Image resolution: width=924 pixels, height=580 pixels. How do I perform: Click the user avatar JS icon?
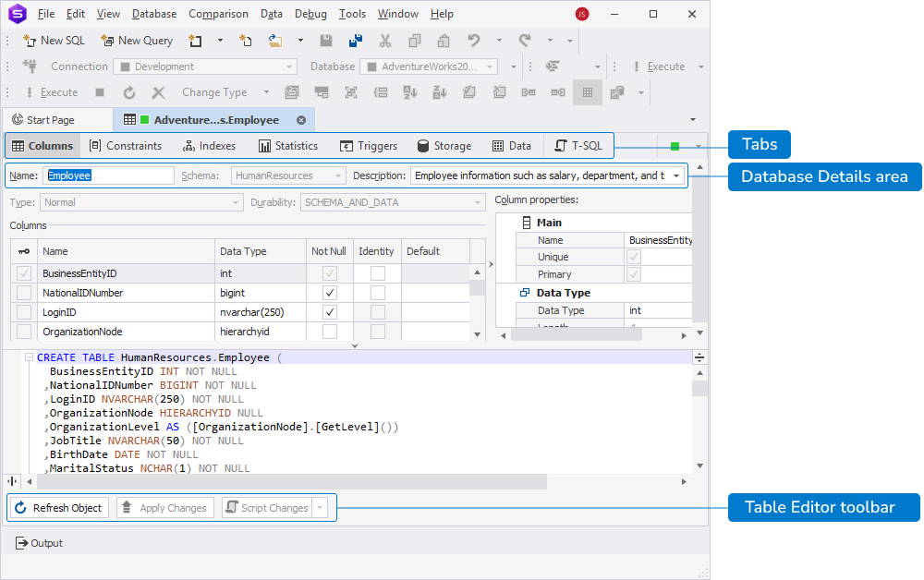point(582,14)
